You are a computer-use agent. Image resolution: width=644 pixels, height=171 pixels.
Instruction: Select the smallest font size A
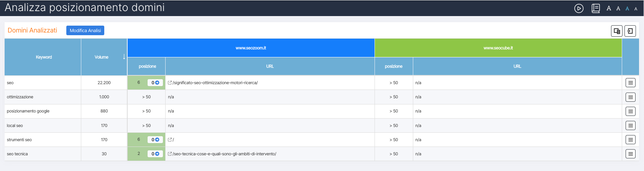coord(636,9)
